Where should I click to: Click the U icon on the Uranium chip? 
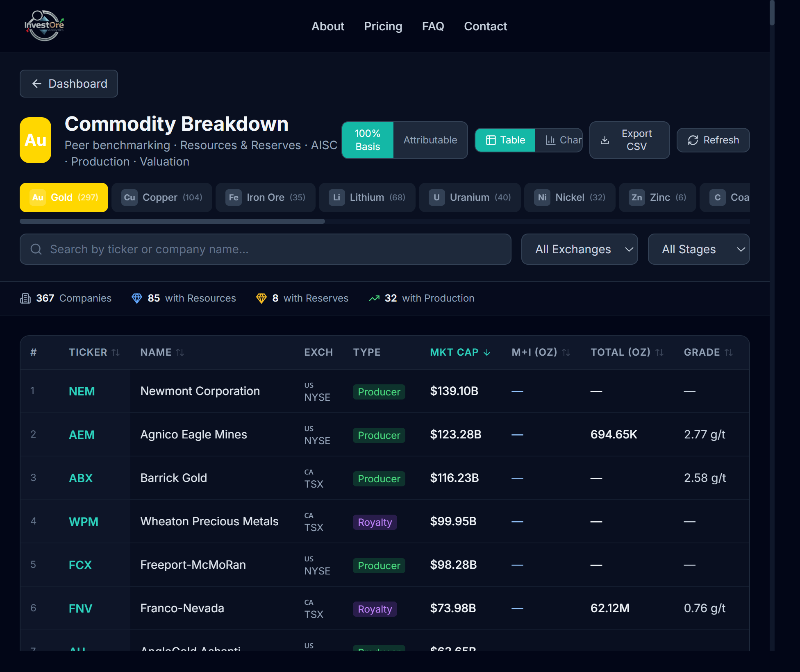tap(437, 198)
